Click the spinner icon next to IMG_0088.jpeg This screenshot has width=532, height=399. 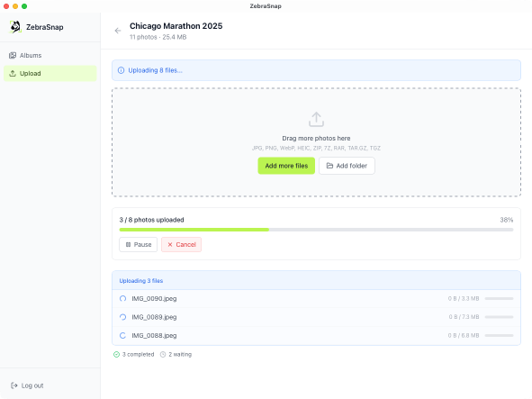[122, 335]
